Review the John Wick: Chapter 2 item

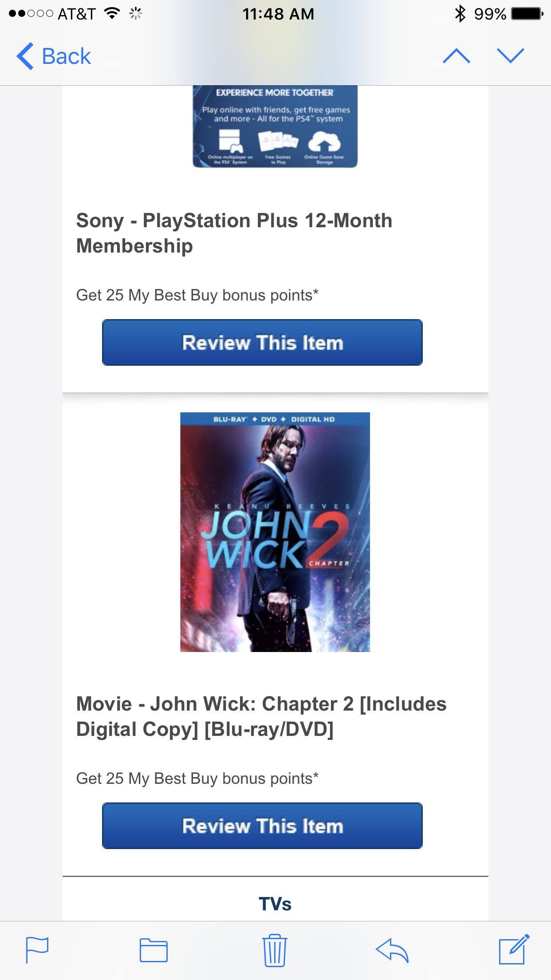coord(262,826)
